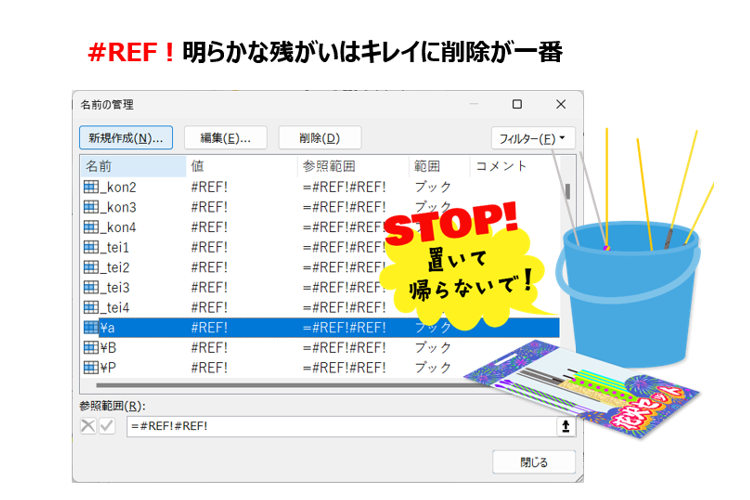The width and height of the screenshot is (750, 500).
Task: Click =#REF!#REF! reference in _kon2 row
Action: pos(344,187)
